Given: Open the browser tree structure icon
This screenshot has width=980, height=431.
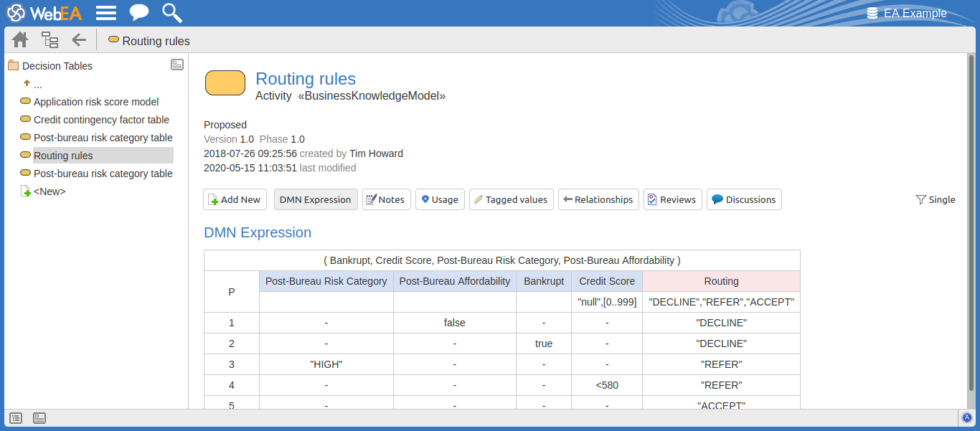Looking at the screenshot, I should click(50, 40).
